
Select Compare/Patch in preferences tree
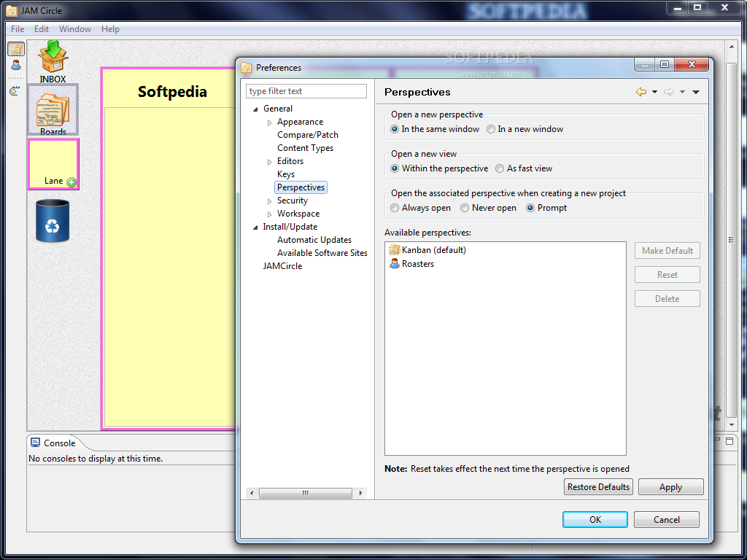click(308, 135)
